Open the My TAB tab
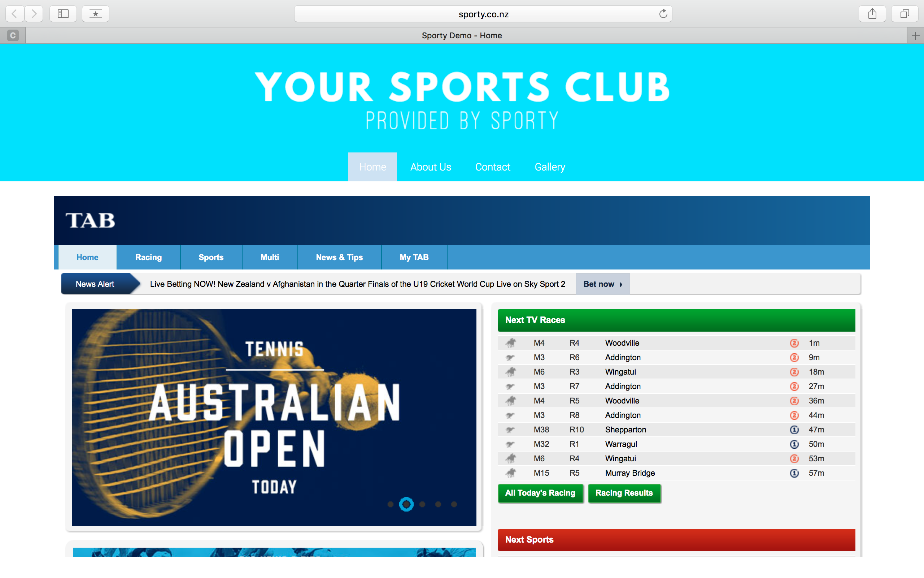 click(x=414, y=257)
